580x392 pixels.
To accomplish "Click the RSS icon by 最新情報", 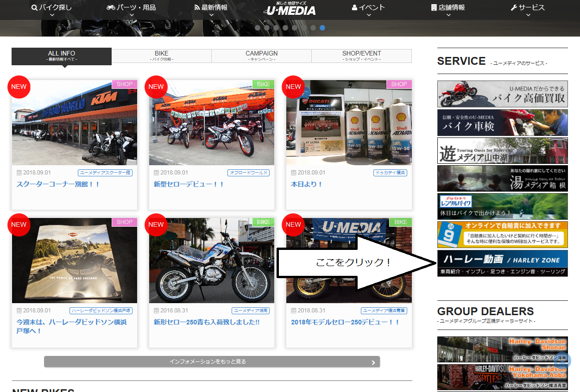I will coord(197,8).
